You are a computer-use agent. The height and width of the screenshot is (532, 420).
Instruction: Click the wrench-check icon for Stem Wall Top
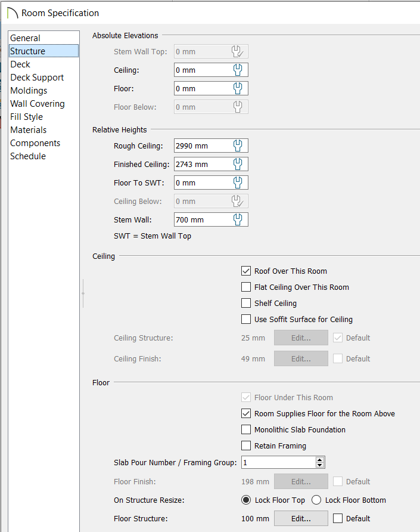(238, 51)
